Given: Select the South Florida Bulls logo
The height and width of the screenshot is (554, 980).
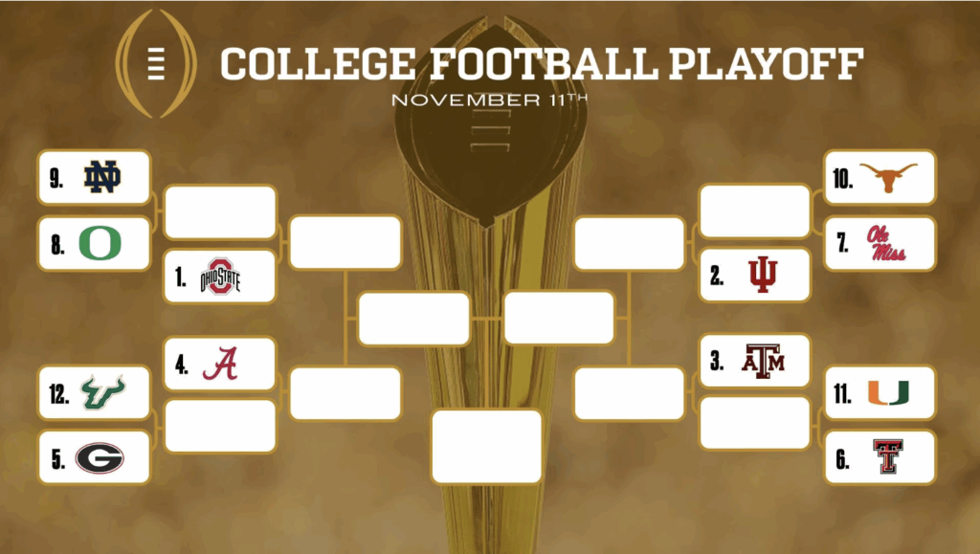Looking at the screenshot, I should (x=101, y=391).
